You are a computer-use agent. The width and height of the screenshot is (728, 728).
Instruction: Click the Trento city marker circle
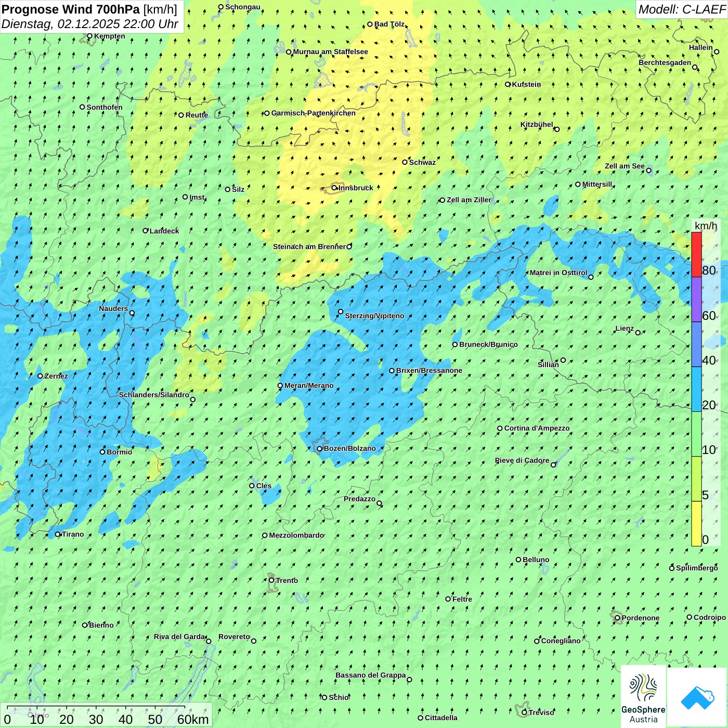pyautogui.click(x=271, y=580)
